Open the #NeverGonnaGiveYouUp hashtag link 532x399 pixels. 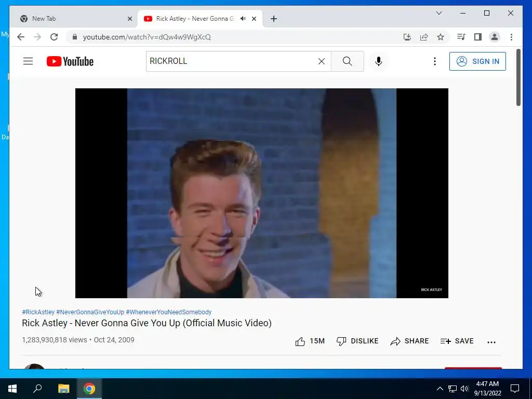tap(90, 312)
